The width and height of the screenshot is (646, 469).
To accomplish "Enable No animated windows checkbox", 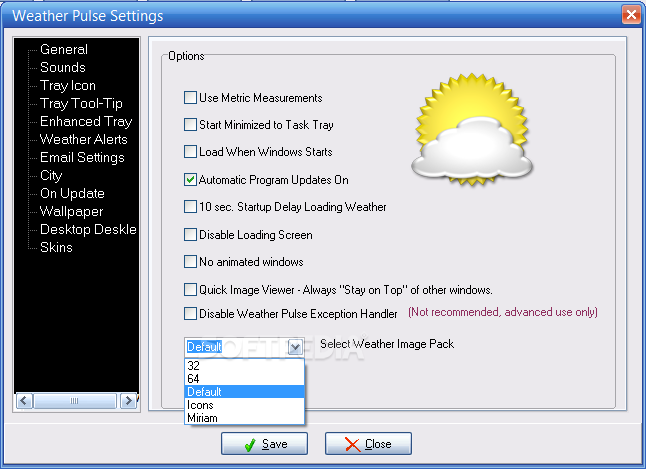I will pyautogui.click(x=190, y=262).
